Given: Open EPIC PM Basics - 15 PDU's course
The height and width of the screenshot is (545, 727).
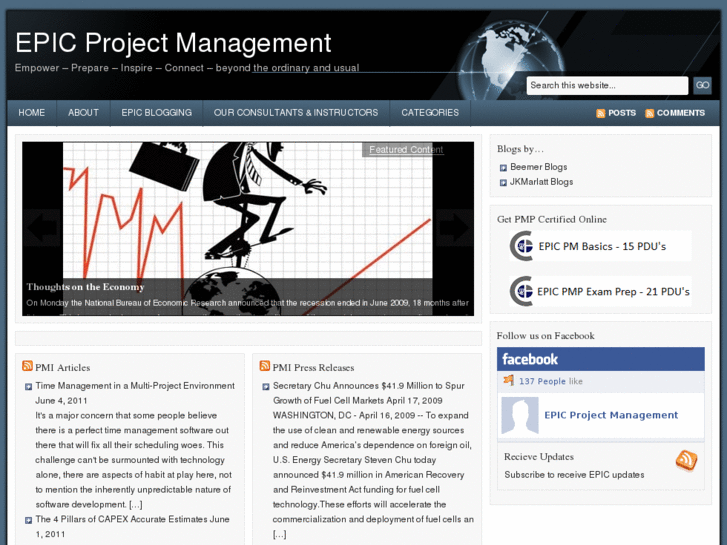Looking at the screenshot, I should (602, 246).
